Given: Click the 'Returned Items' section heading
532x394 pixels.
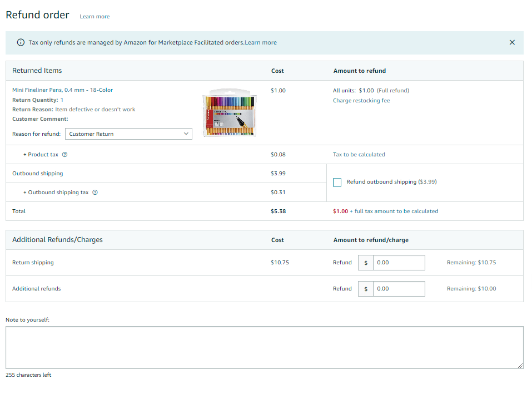Looking at the screenshot, I should 37,71.
